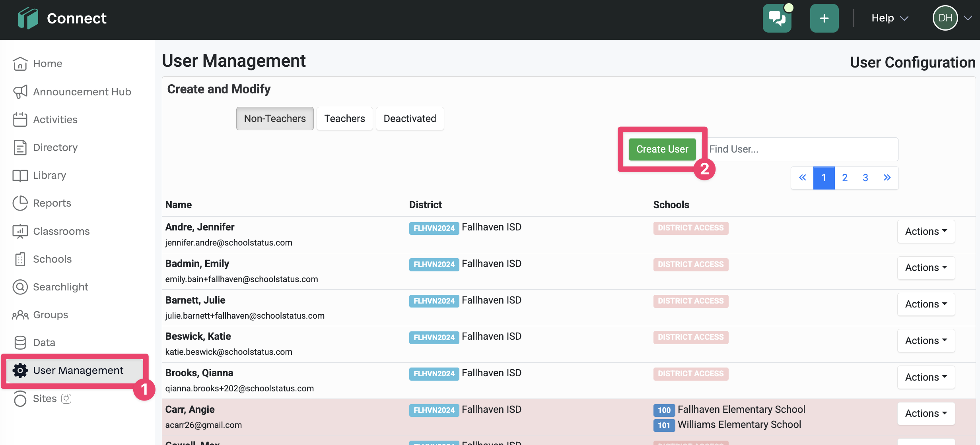Click the name Andre, Jennifer

(x=200, y=227)
